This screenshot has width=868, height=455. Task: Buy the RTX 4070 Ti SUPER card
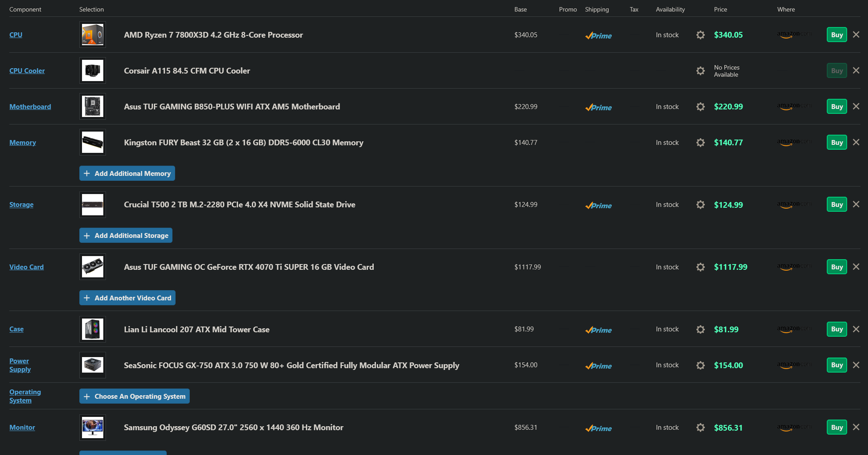tap(837, 267)
